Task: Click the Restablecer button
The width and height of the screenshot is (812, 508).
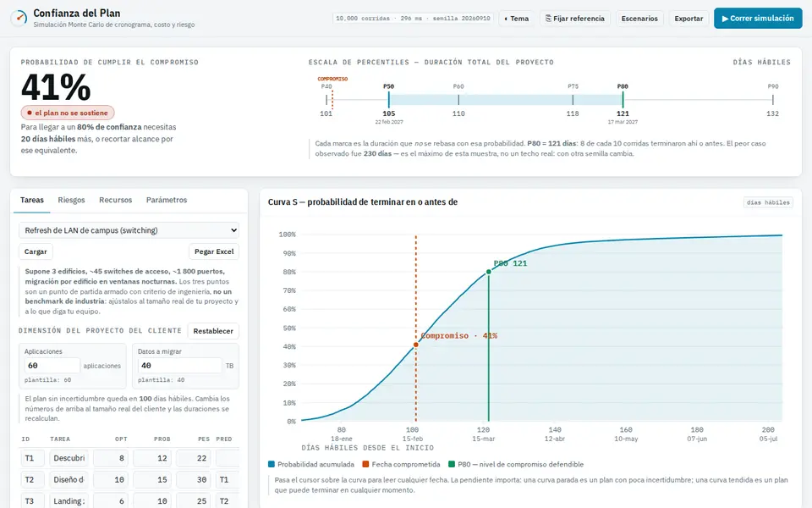Action: point(213,331)
